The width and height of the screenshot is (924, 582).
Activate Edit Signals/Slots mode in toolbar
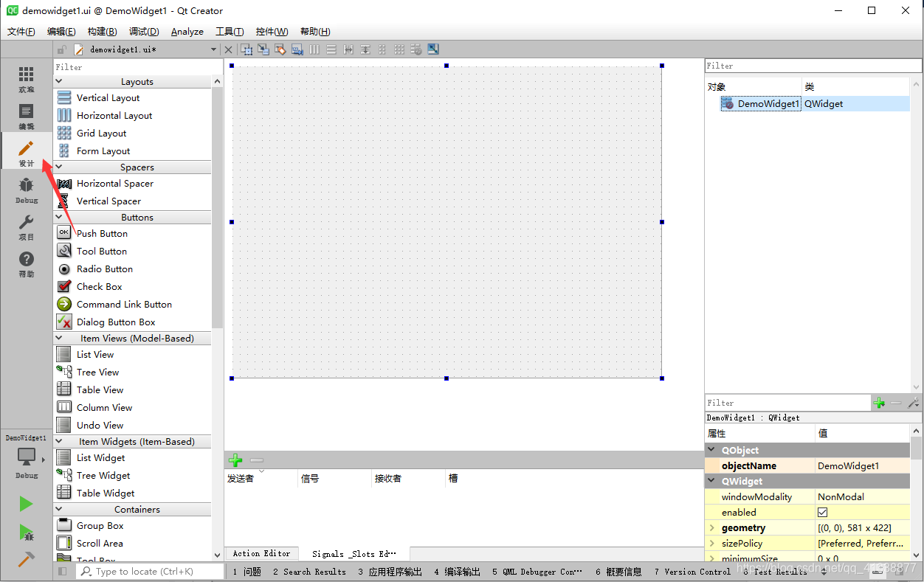tap(263, 49)
